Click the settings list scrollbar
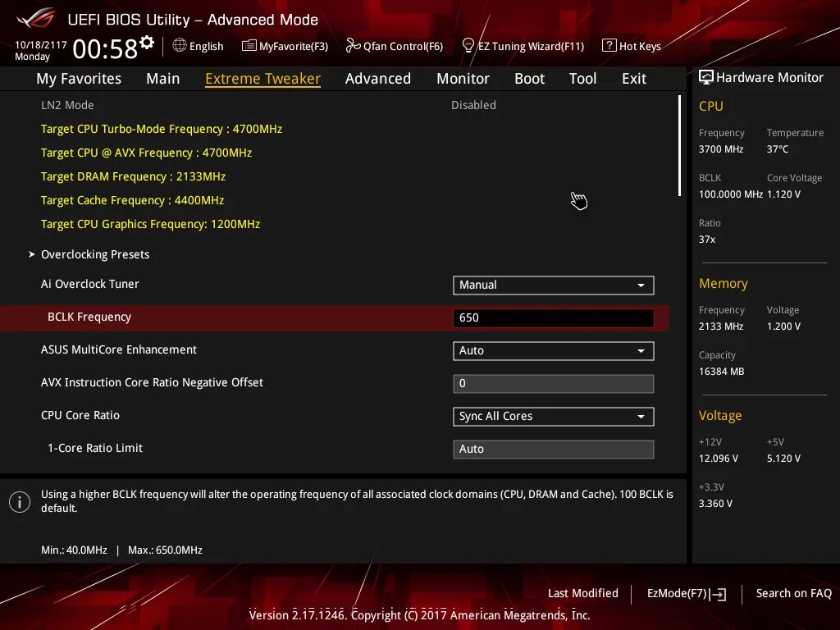 [680, 146]
